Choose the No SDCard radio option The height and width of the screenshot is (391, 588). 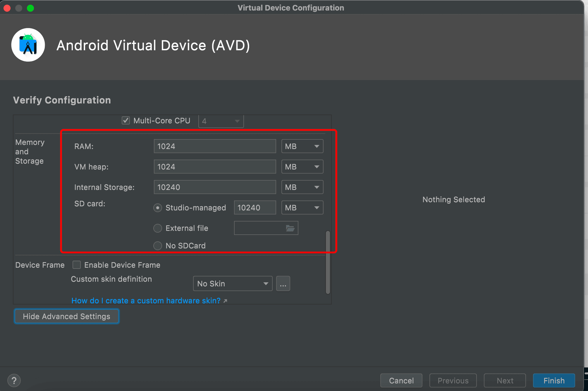(x=158, y=246)
